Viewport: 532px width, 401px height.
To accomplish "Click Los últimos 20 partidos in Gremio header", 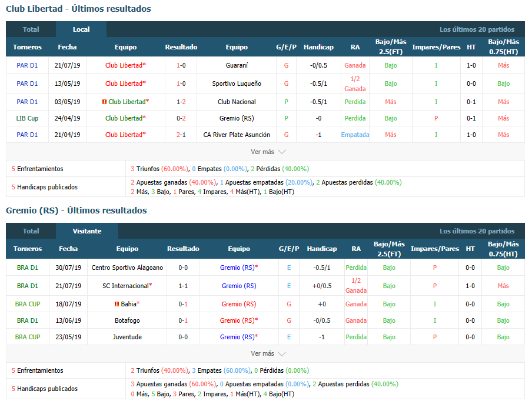I will point(477,231).
